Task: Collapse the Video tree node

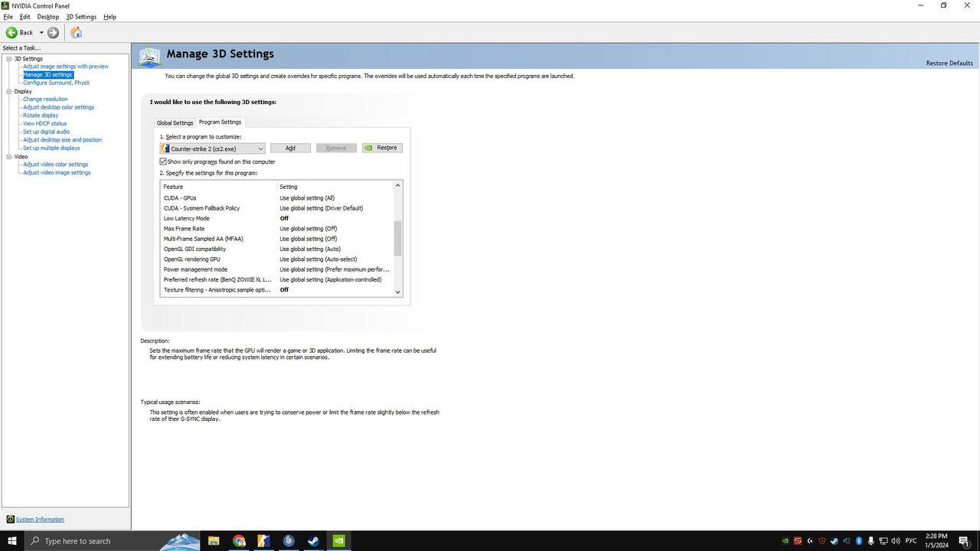Action: [9, 157]
